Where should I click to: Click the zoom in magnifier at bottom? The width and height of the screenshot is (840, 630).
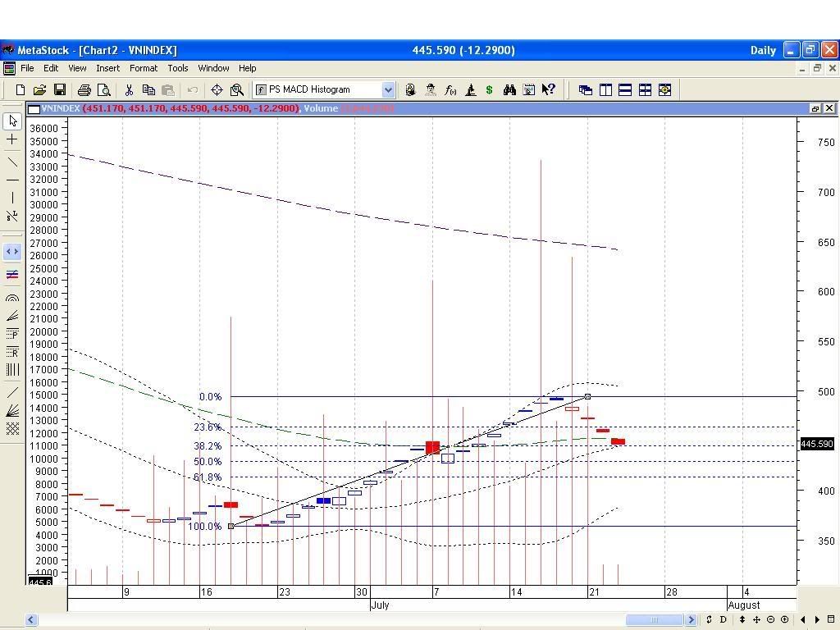[784, 619]
